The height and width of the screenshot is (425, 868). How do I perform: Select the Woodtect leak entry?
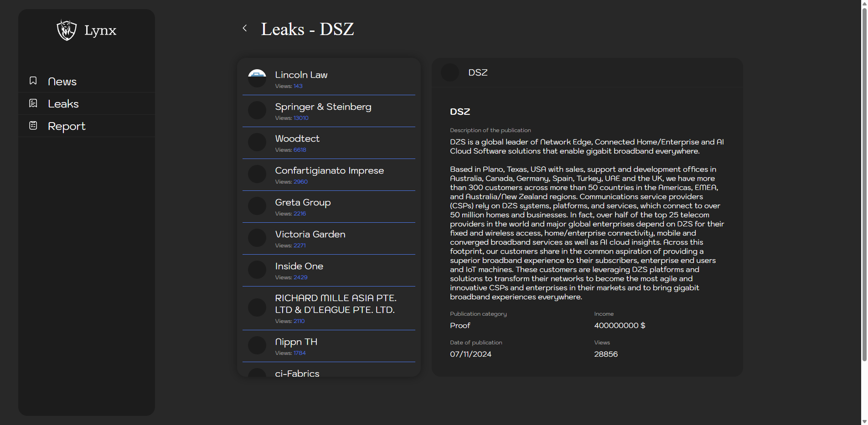click(x=297, y=138)
